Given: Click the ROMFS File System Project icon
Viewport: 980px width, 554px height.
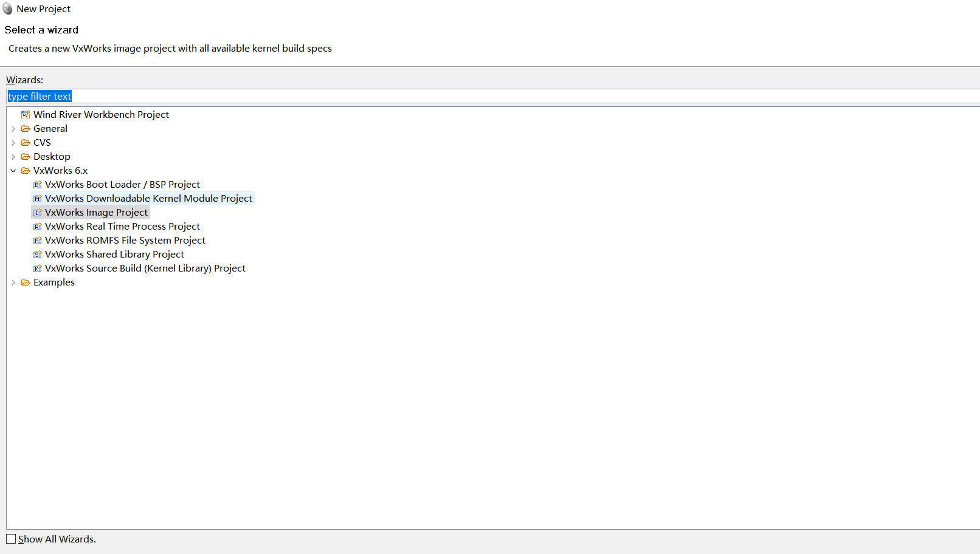Looking at the screenshot, I should pos(37,240).
